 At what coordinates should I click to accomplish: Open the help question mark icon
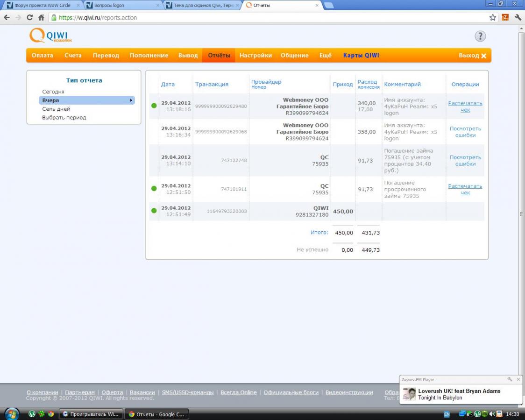pyautogui.click(x=480, y=36)
